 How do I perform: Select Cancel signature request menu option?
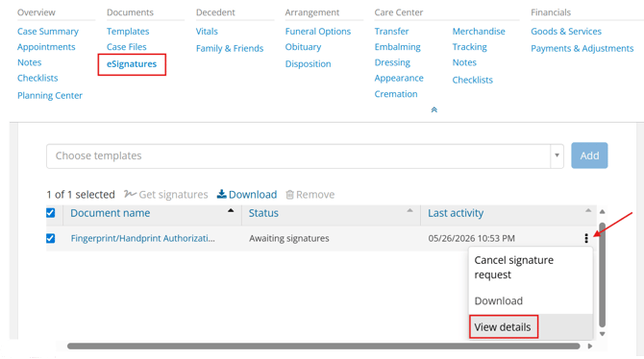tap(531, 268)
